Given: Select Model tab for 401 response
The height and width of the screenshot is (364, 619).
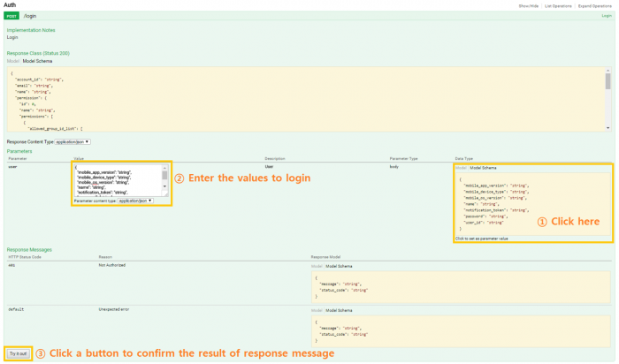Looking at the screenshot, I should click(x=317, y=265).
